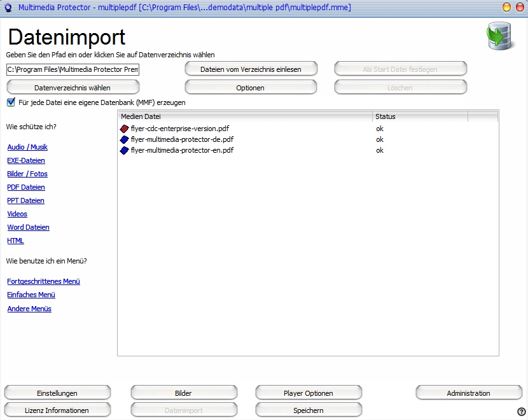Minimize the window with the orange button
This screenshot has width=528, height=420.
tap(506, 7)
